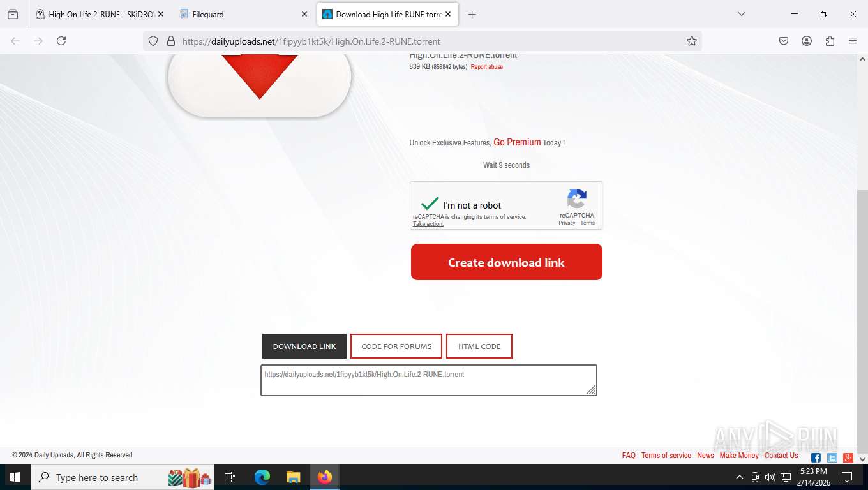Launch Microsoft Edge from taskbar
Image resolution: width=868 pixels, height=490 pixels.
click(262, 477)
